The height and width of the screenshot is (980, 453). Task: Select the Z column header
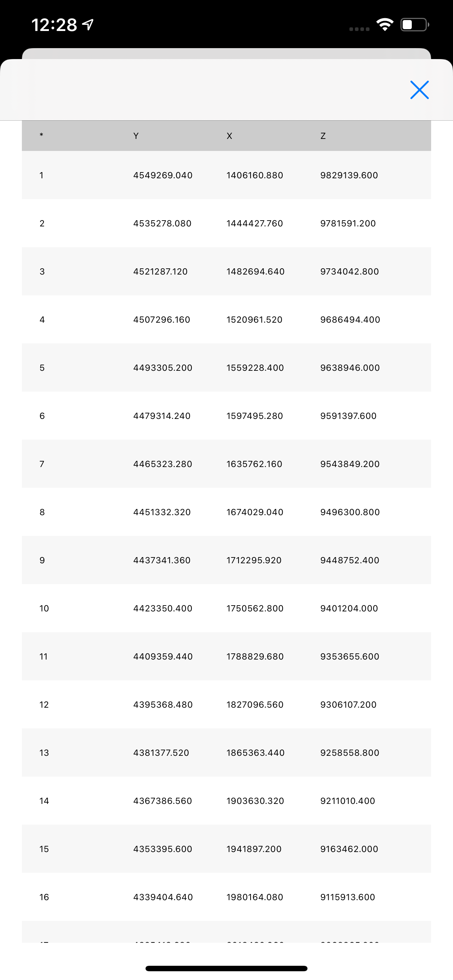point(323,136)
